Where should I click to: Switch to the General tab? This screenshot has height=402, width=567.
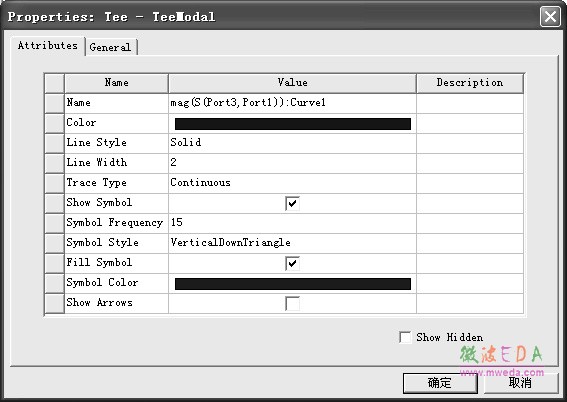(110, 47)
